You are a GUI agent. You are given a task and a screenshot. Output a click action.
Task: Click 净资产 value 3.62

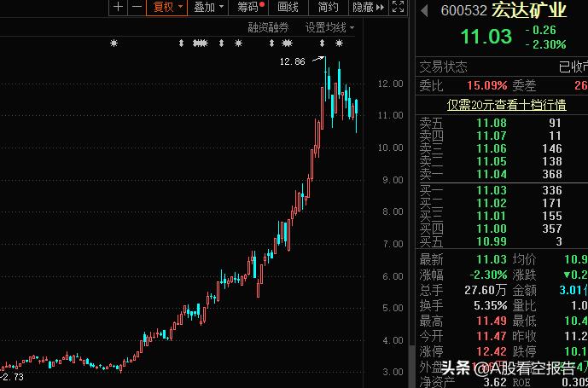point(495,382)
